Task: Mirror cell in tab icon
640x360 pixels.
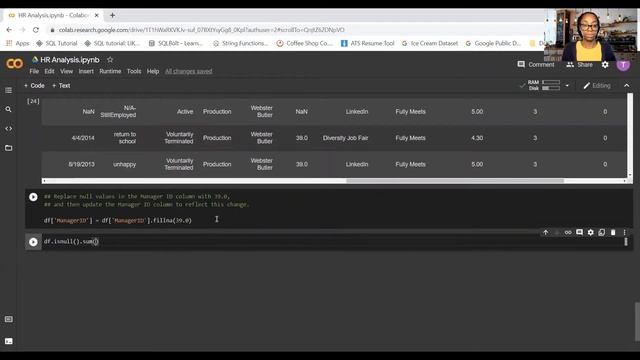Action: coord(602,232)
